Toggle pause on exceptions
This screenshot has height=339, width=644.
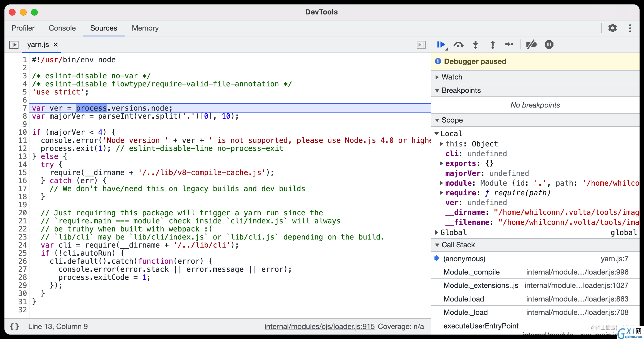(x=549, y=44)
